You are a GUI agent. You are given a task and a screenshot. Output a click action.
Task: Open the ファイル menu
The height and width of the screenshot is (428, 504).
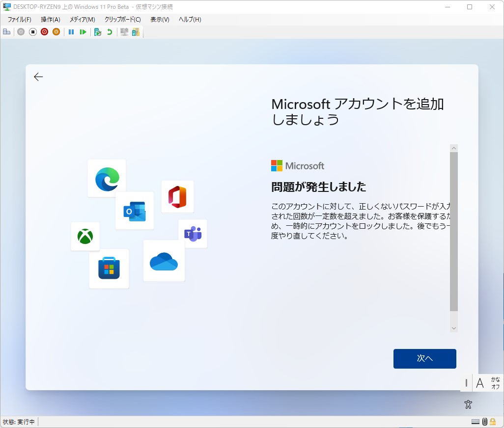point(18,20)
